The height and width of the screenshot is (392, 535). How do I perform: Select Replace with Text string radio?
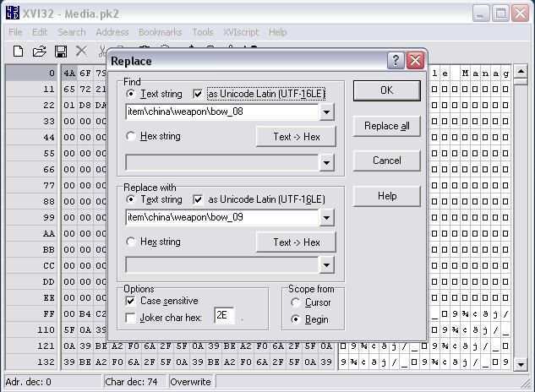point(130,199)
